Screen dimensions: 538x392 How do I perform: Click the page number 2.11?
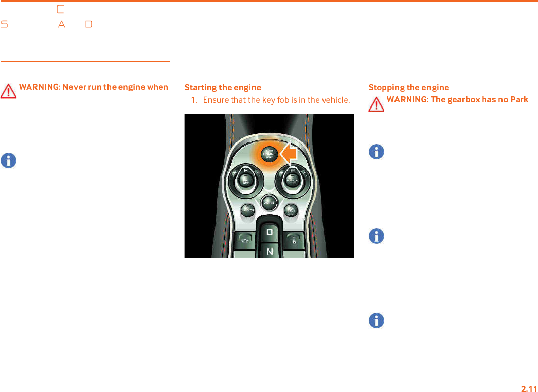pyautogui.click(x=529, y=388)
